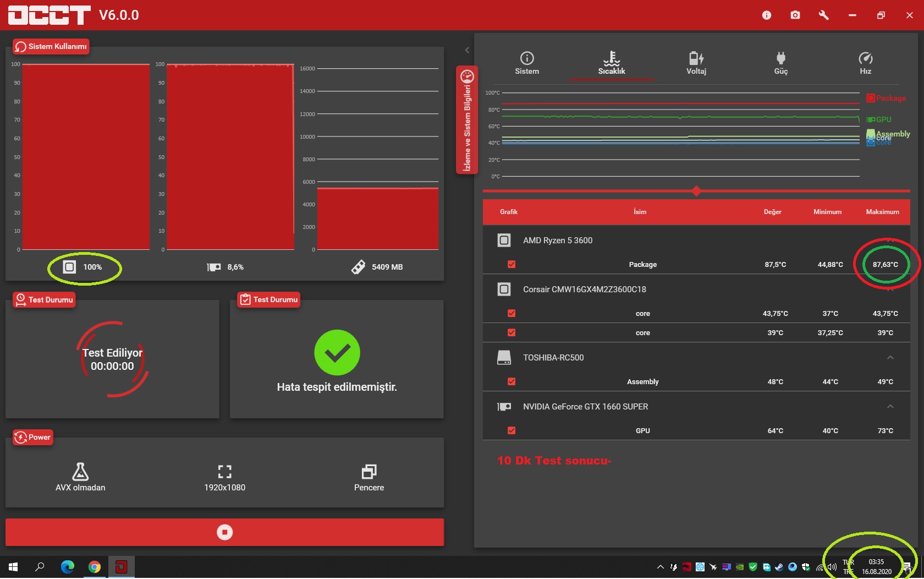This screenshot has height=579, width=924.
Task: Open settings with the wrench icon
Action: [x=823, y=15]
